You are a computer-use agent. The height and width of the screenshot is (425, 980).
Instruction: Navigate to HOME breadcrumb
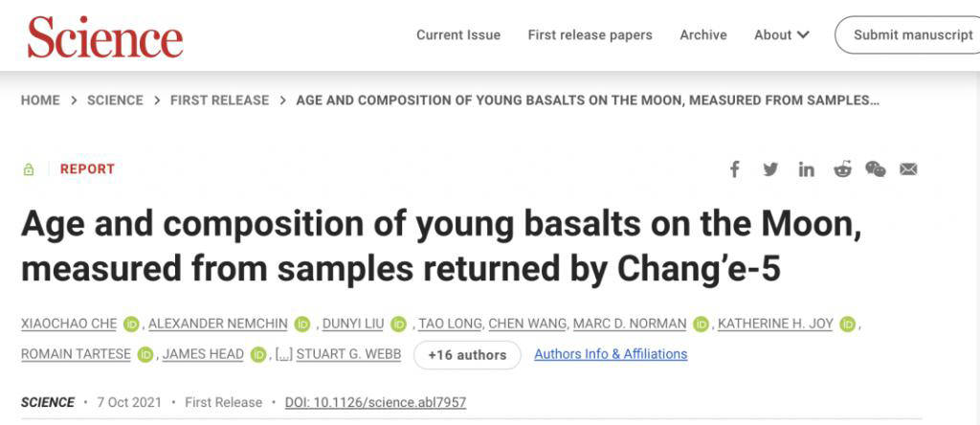coord(40,101)
